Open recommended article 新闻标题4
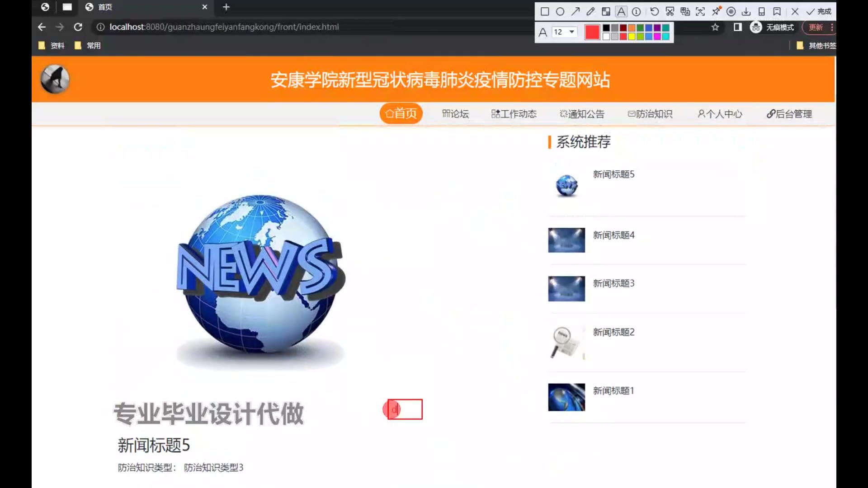The width and height of the screenshot is (868, 488). tap(613, 235)
